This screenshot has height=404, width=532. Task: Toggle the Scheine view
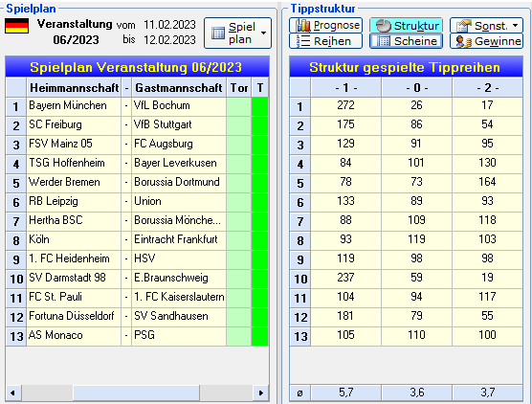(x=406, y=41)
